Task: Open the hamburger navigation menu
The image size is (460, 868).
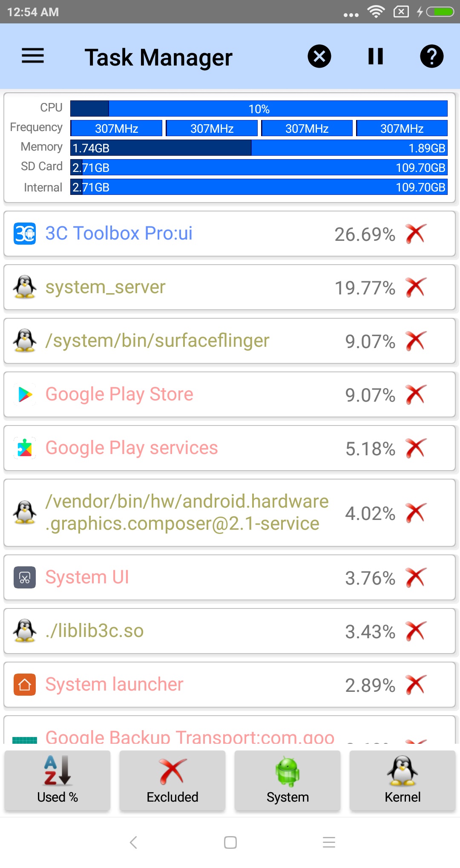Action: click(33, 56)
